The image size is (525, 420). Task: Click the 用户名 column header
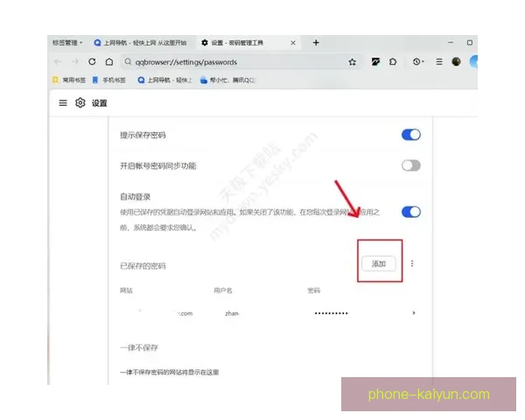[x=223, y=290]
